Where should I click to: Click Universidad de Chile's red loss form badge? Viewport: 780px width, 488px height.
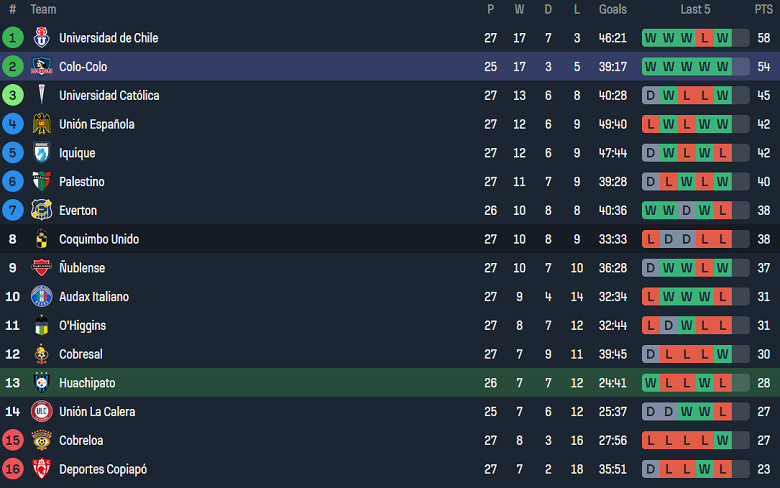tap(705, 38)
